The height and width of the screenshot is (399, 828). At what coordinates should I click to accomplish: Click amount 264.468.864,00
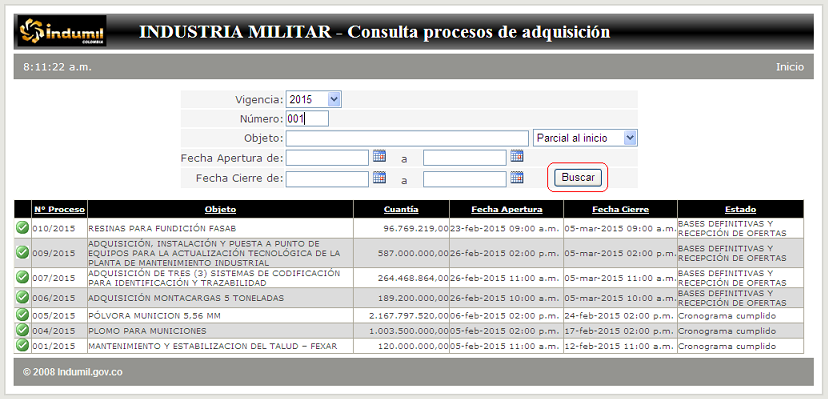click(413, 278)
